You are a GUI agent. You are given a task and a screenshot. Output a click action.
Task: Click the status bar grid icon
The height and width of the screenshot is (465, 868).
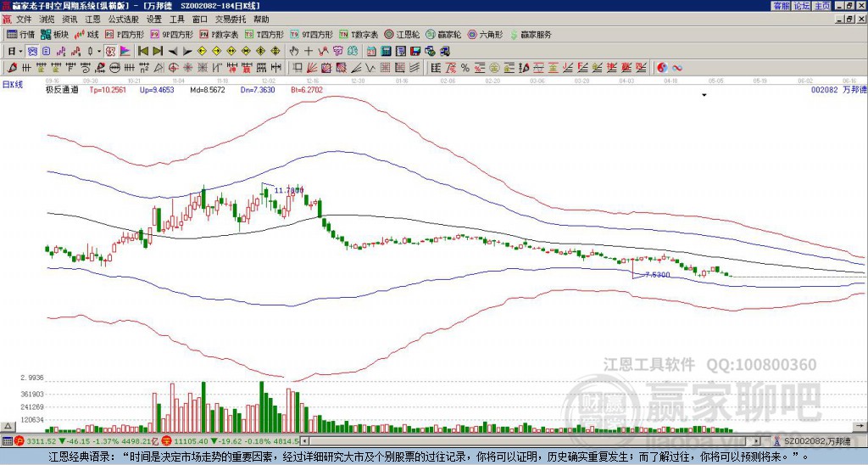tap(7, 441)
